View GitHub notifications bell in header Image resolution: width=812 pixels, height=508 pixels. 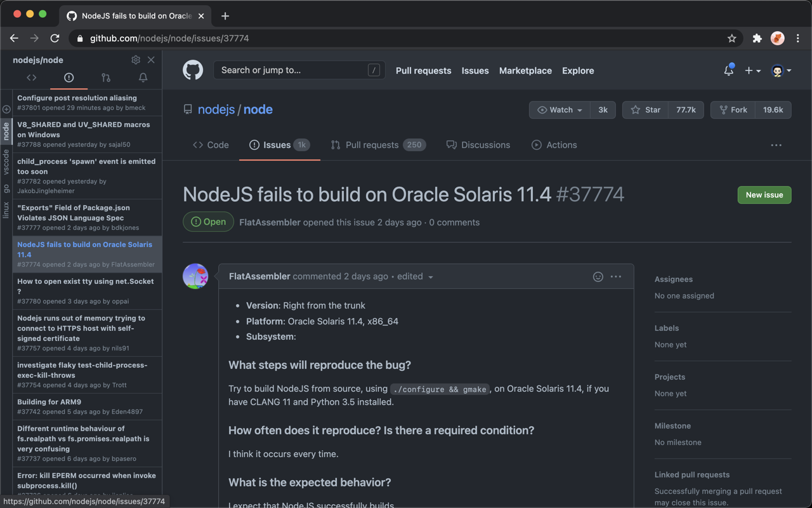(x=729, y=70)
